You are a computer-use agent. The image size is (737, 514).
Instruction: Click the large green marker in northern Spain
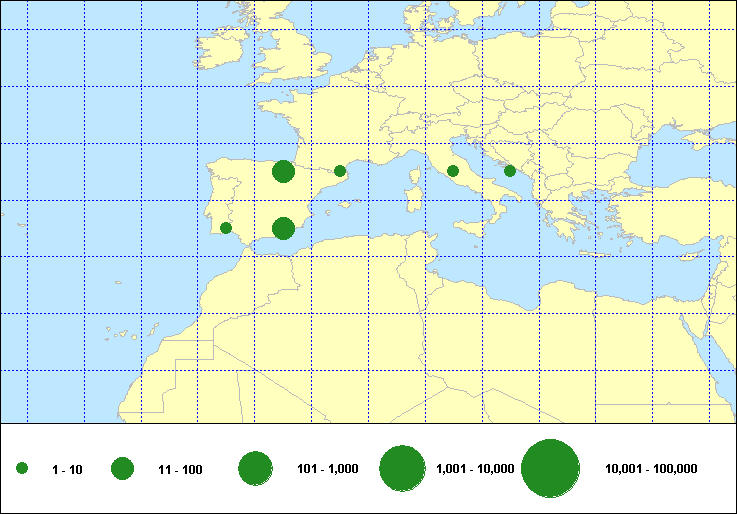point(283,172)
